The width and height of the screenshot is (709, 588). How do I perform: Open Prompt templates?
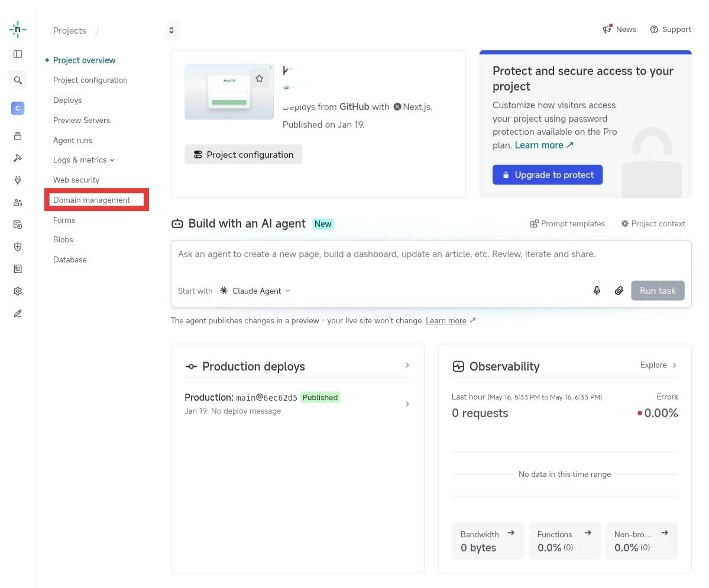tap(567, 224)
